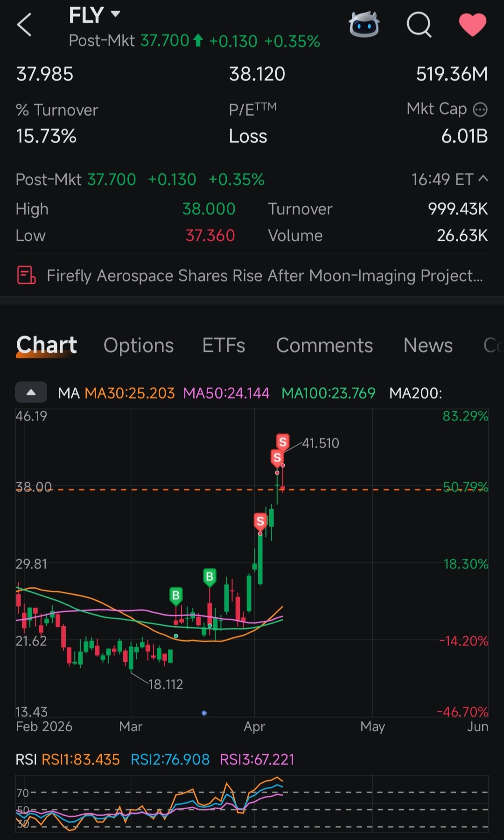Open the news article icon beside Firefly headline
504x840 pixels.
click(26, 275)
